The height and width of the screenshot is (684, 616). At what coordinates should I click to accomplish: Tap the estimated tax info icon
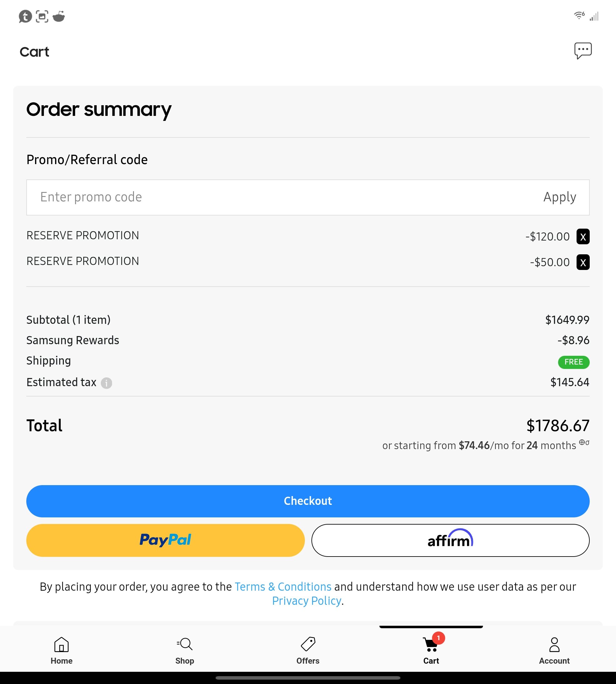pos(106,383)
